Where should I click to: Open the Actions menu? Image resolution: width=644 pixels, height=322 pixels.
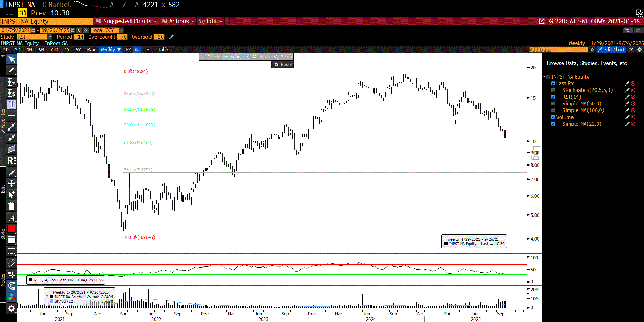point(177,21)
